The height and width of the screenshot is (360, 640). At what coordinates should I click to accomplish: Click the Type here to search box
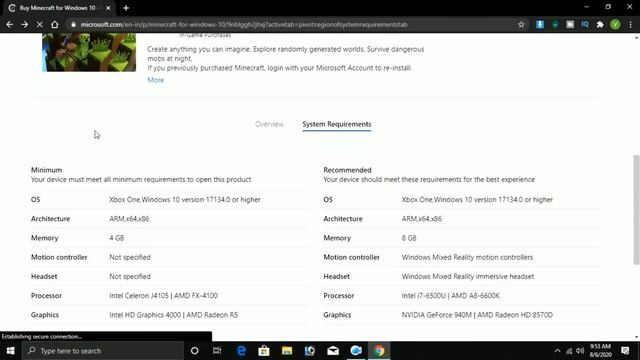[x=102, y=351]
